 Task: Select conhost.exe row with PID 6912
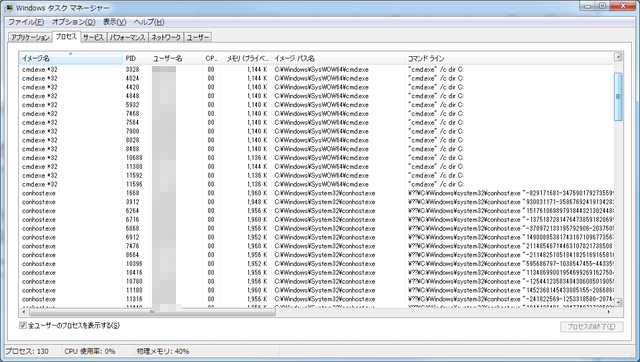coord(316,238)
